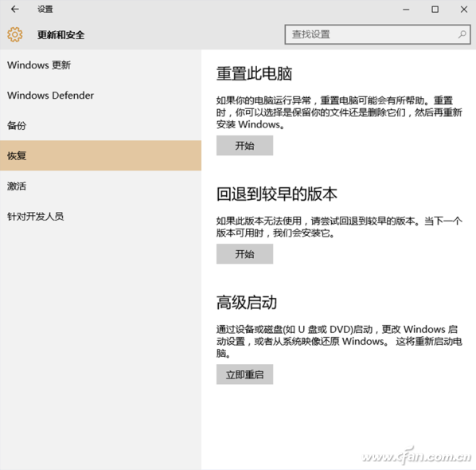
Task: Click the 高级启动 heading
Action: coord(247,302)
